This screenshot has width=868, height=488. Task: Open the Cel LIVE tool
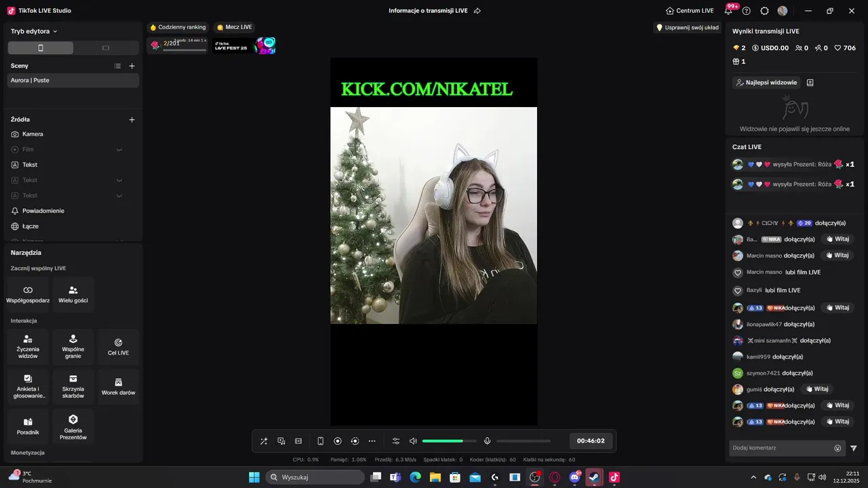click(x=118, y=347)
